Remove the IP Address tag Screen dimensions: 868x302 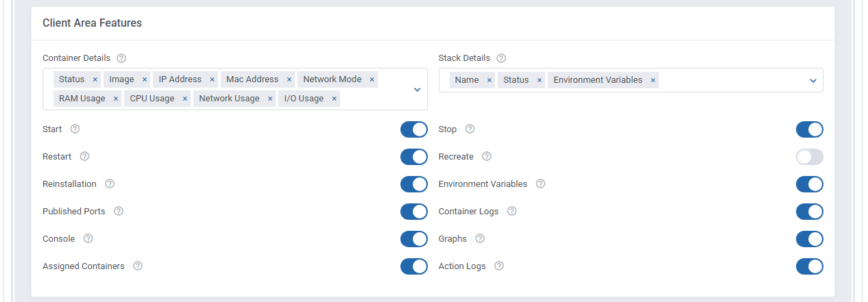point(212,79)
